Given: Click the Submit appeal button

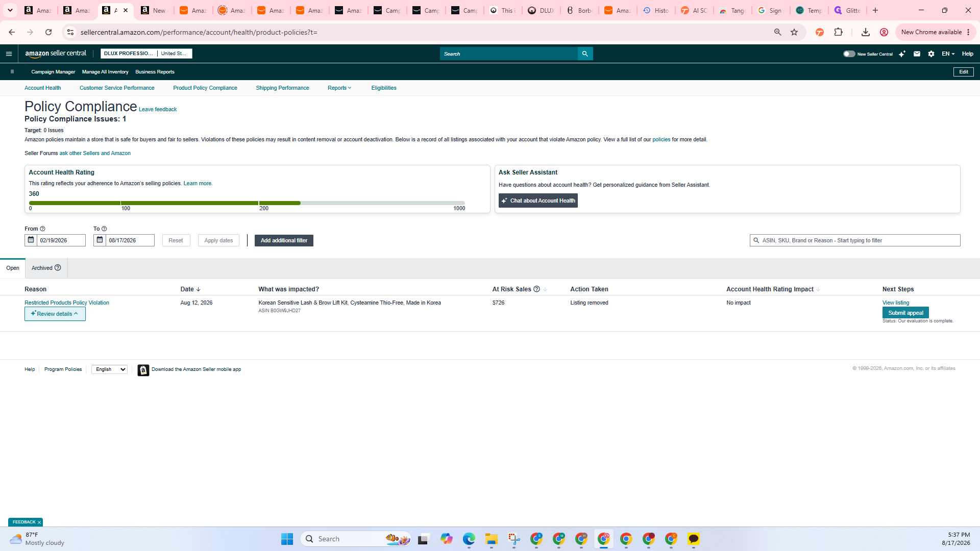Looking at the screenshot, I should pyautogui.click(x=905, y=313).
